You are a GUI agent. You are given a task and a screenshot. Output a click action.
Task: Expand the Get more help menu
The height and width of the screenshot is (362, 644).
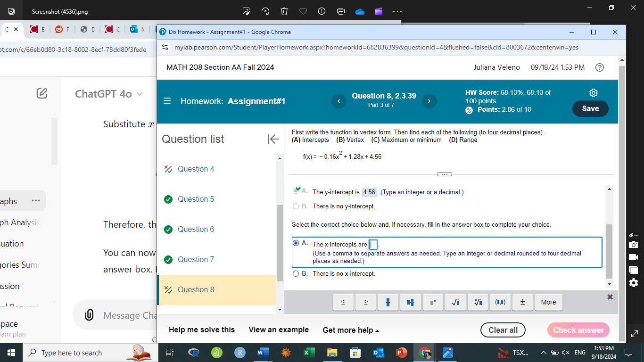pyautogui.click(x=351, y=330)
